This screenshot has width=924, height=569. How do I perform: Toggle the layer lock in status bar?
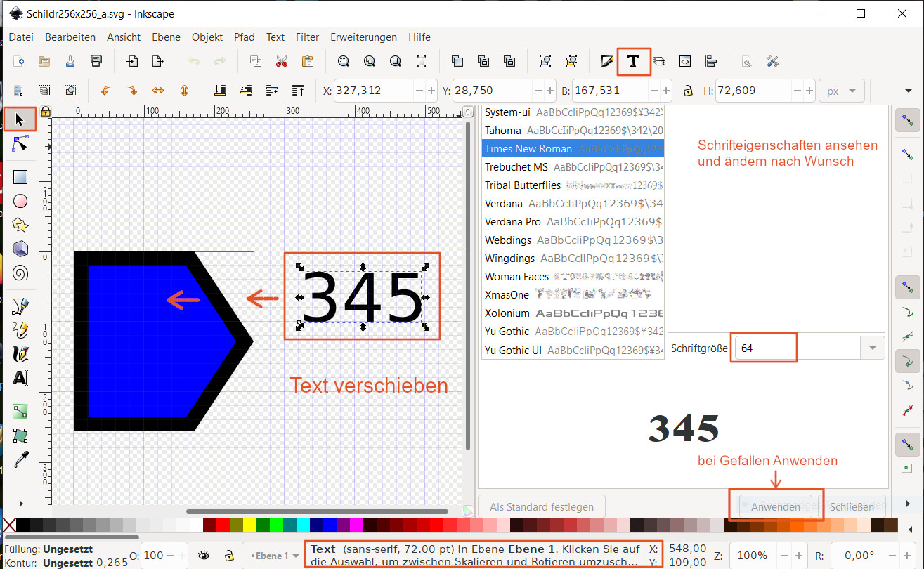point(228,556)
